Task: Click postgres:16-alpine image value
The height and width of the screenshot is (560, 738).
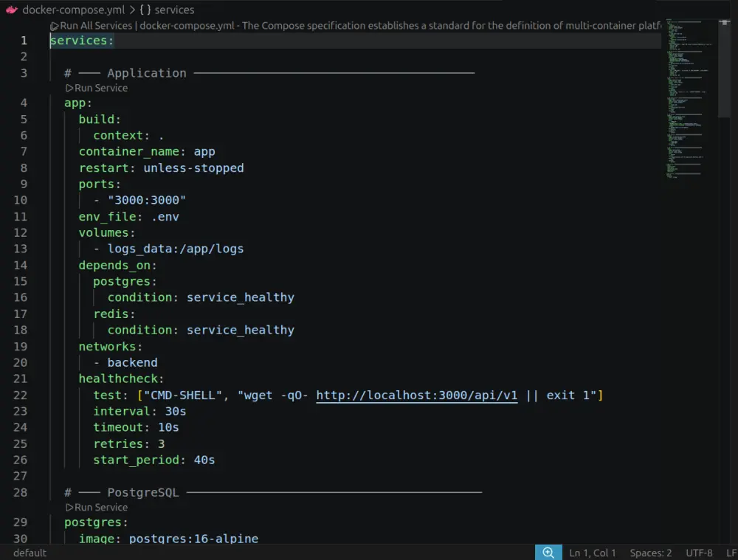Action: click(193, 539)
